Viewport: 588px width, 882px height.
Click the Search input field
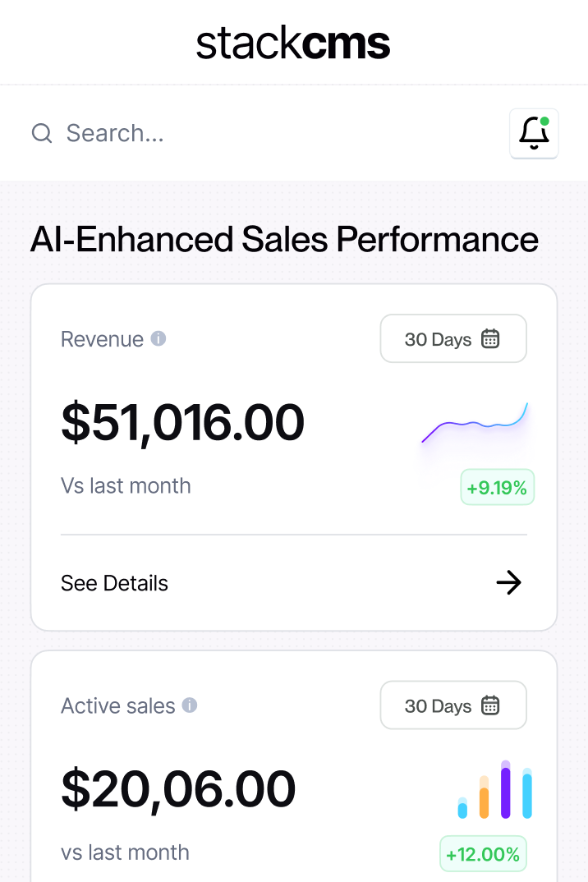click(115, 133)
